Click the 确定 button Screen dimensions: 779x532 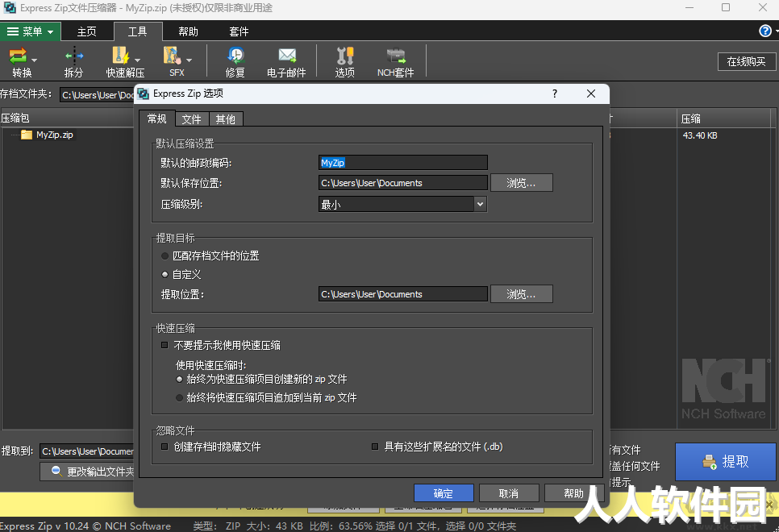[444, 493]
